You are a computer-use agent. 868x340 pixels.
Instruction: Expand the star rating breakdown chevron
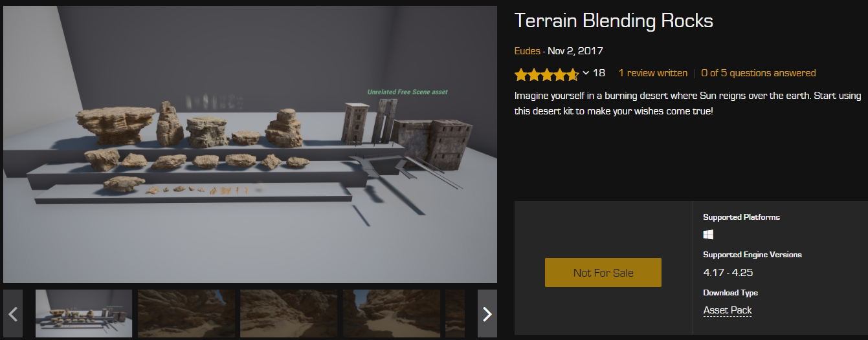click(x=586, y=73)
